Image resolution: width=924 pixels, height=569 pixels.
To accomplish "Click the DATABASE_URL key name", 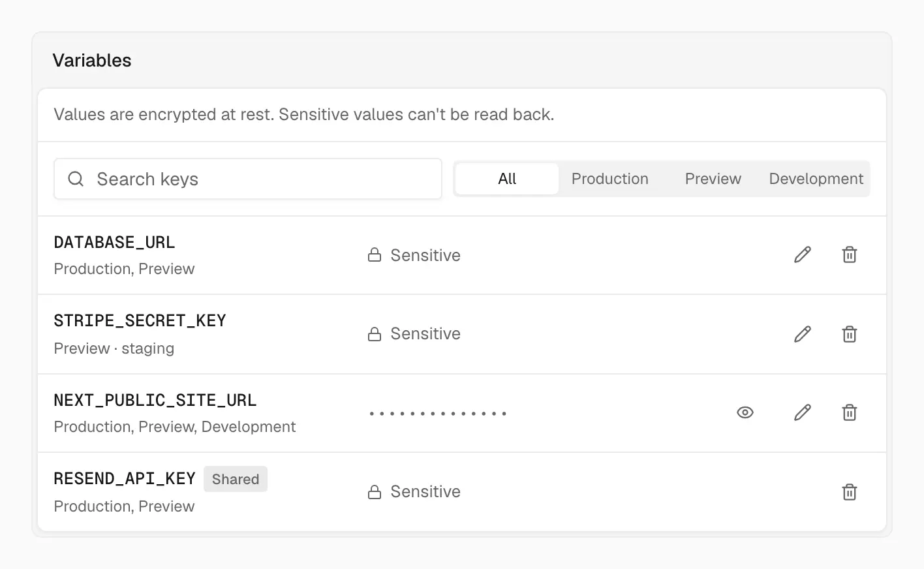I will 115,242.
